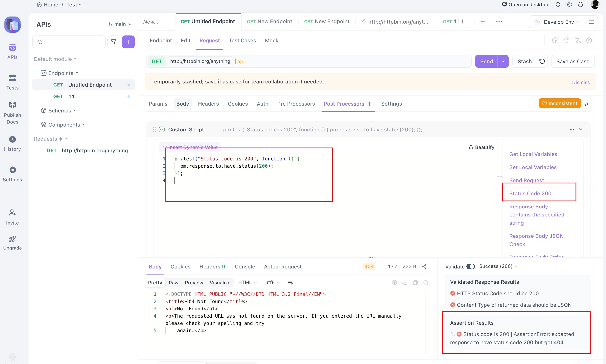
Task: Collapse the Custom Script chevron
Action: point(580,130)
